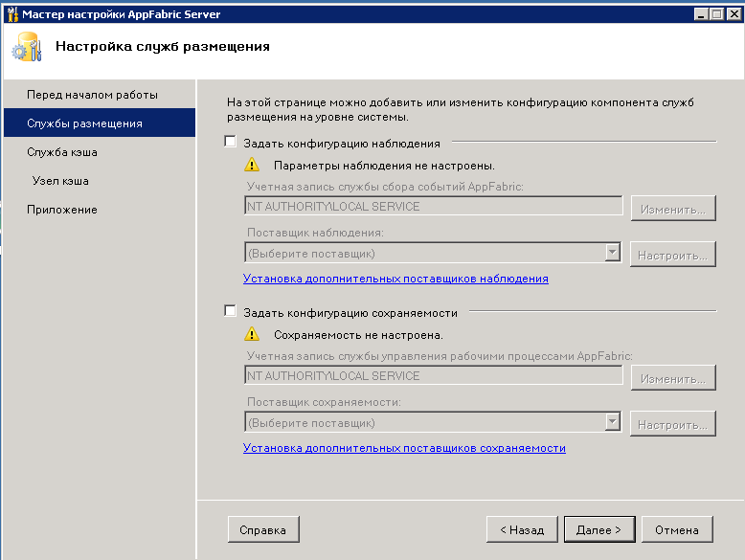Enable the «Задать конфигурацию наблюдения» checkbox
This screenshot has height=560, width=745.
pyautogui.click(x=230, y=143)
